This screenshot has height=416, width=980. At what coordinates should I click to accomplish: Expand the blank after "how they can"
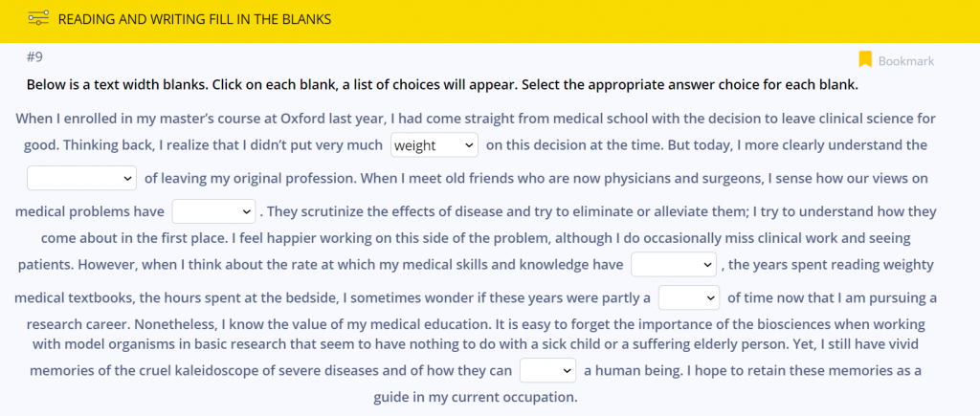pyautogui.click(x=548, y=370)
